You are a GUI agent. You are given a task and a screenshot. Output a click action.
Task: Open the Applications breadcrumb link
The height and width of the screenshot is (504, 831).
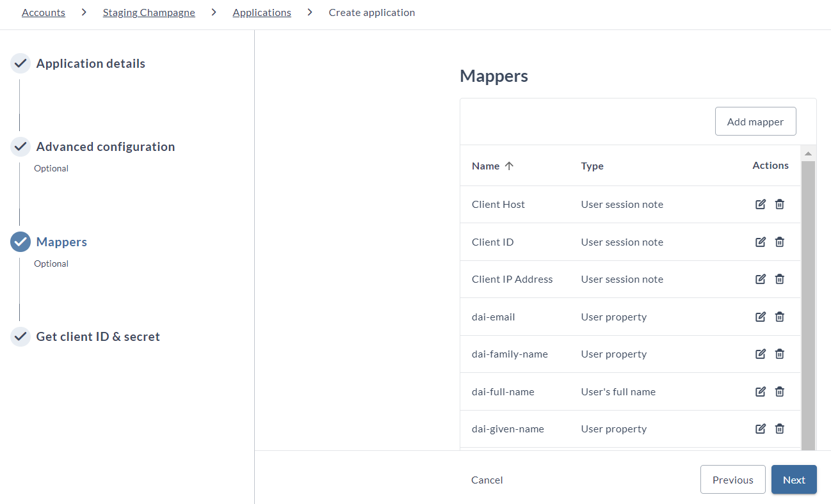tap(262, 13)
